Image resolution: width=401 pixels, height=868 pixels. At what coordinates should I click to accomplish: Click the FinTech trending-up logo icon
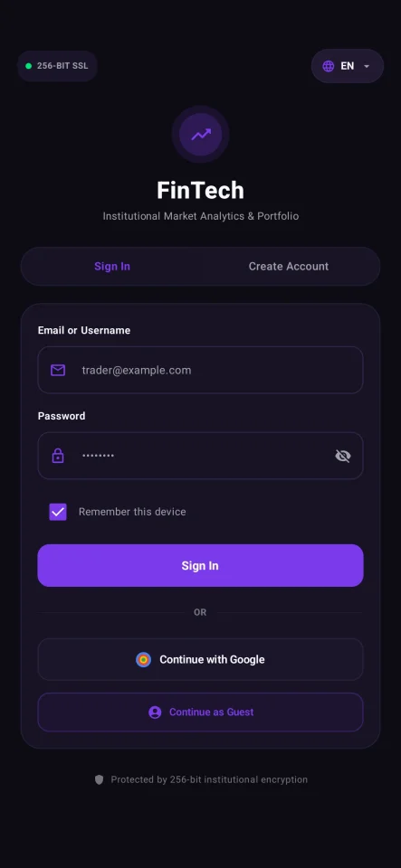point(201,134)
